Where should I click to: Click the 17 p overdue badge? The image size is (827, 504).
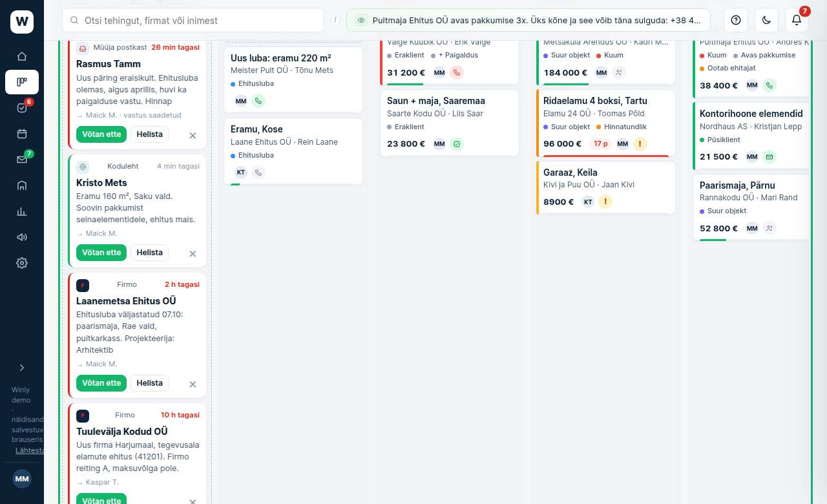(x=600, y=143)
